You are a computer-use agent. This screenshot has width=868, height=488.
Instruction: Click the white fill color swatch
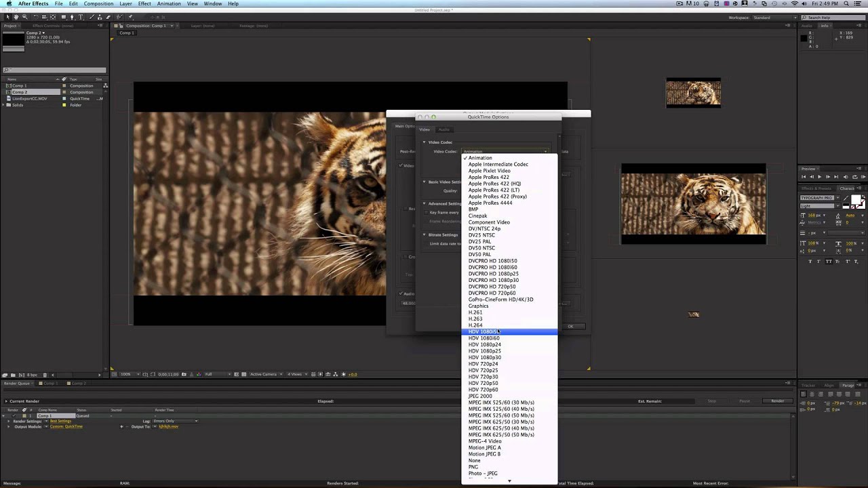click(x=856, y=199)
